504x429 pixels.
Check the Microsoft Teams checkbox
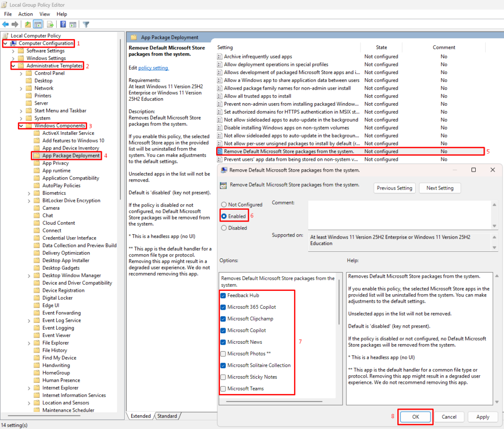click(224, 388)
